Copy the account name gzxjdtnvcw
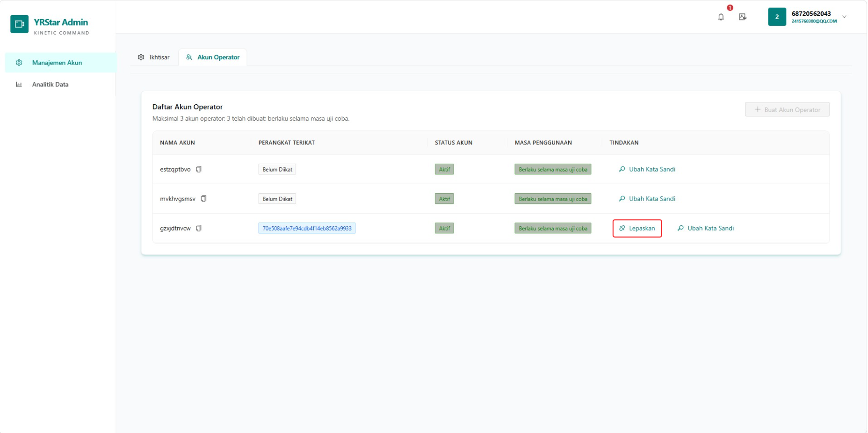Viewport: 868px width, 433px height. tap(199, 228)
